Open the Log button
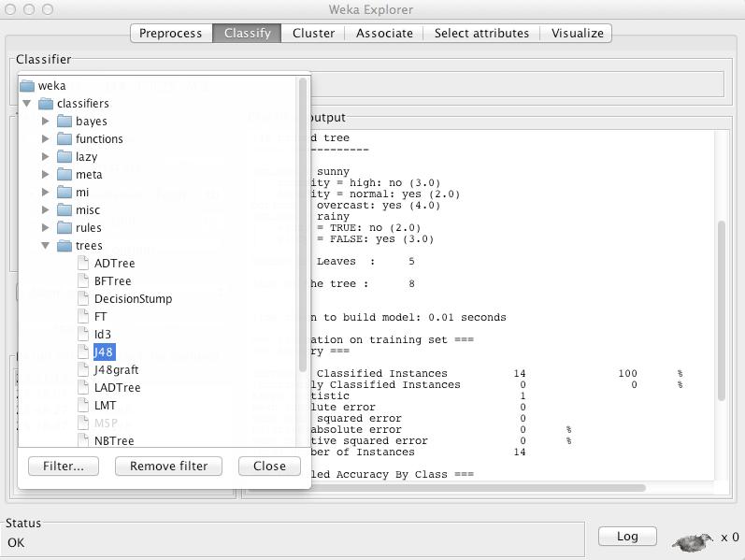 coord(627,537)
